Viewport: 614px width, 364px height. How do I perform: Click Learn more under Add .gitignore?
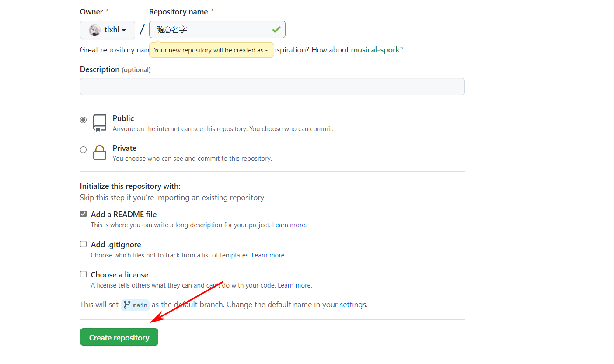[268, 255]
